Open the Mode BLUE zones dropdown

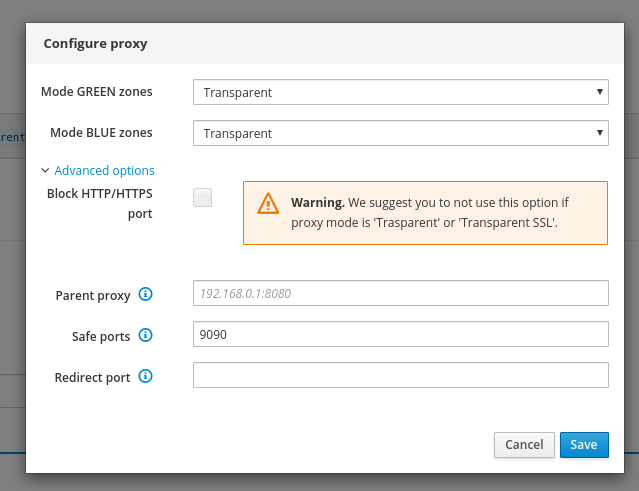tap(401, 133)
